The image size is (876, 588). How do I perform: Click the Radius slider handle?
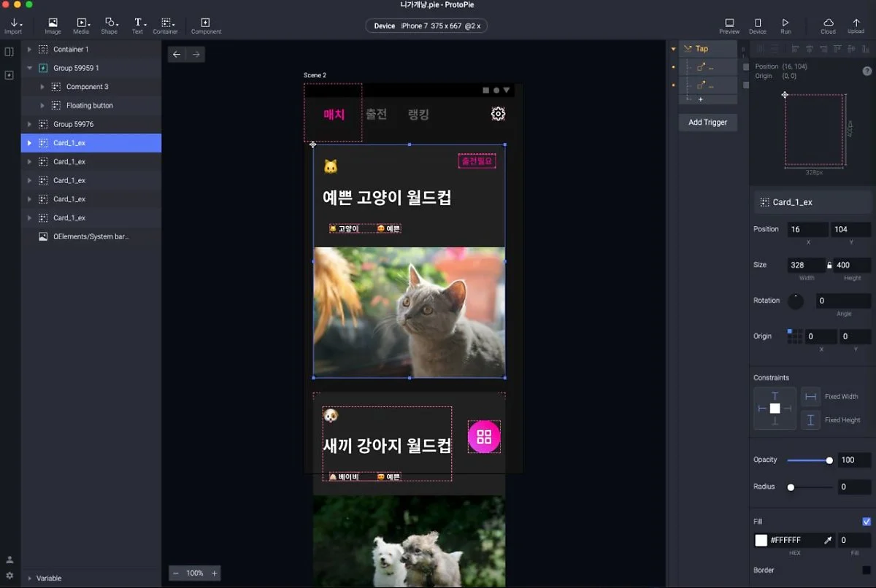tap(791, 487)
